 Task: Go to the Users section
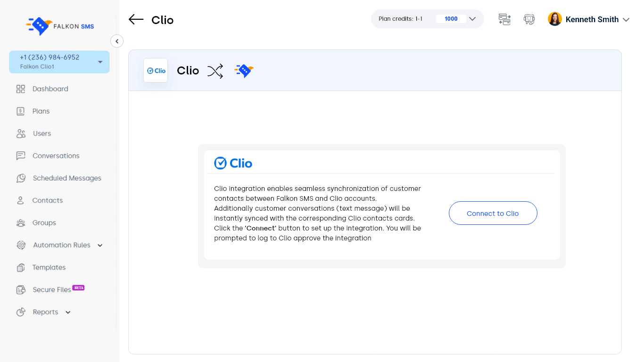[42, 134]
